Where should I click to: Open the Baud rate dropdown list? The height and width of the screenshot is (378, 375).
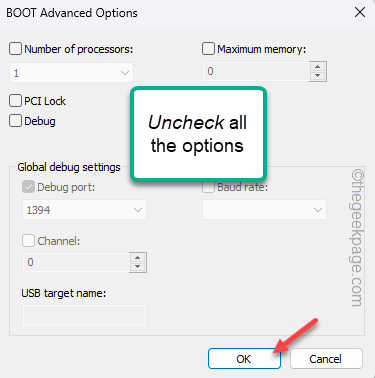pos(264,210)
